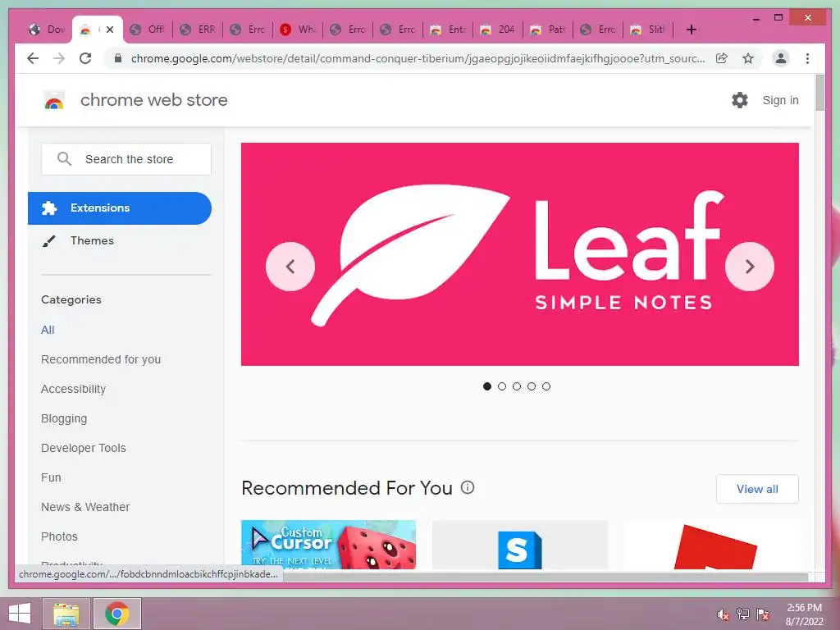
Task: Switch to the Ent tab
Action: 449,30
